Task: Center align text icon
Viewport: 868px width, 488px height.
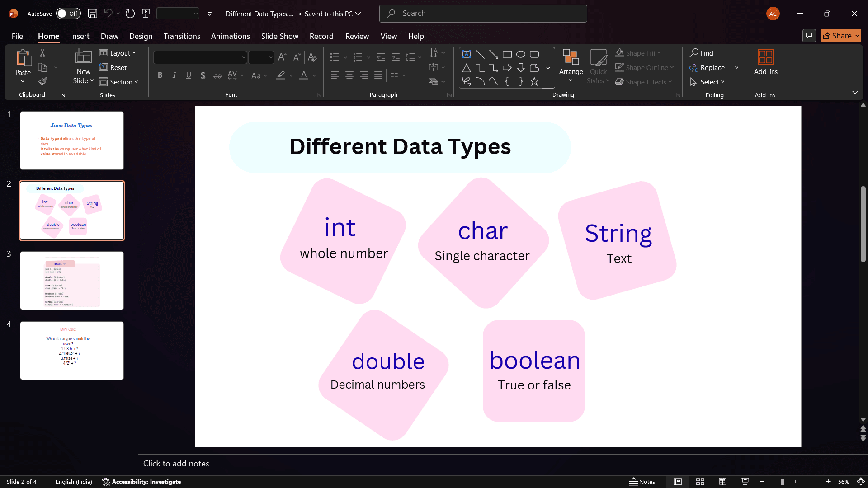Action: point(349,75)
